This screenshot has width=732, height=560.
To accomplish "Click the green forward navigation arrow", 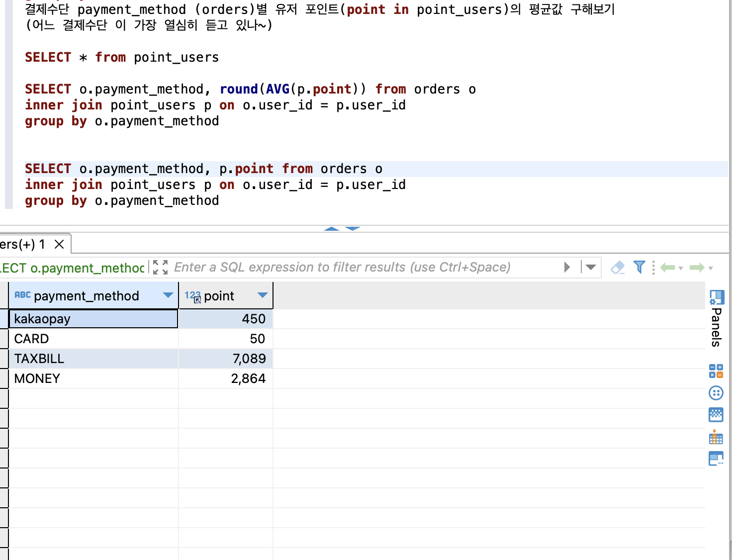I will pyautogui.click(x=697, y=268).
